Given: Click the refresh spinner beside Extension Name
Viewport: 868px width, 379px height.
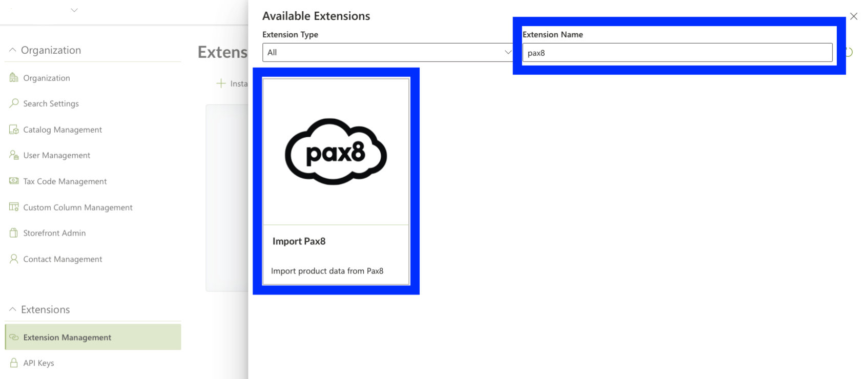Looking at the screenshot, I should click(849, 52).
